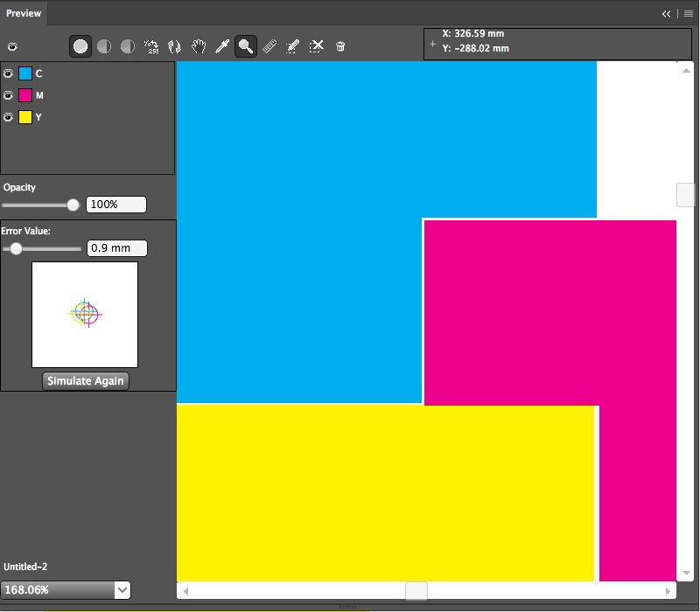Image resolution: width=700 pixels, height=612 pixels.
Task: Click the Error Value slider handle
Action: [x=16, y=248]
